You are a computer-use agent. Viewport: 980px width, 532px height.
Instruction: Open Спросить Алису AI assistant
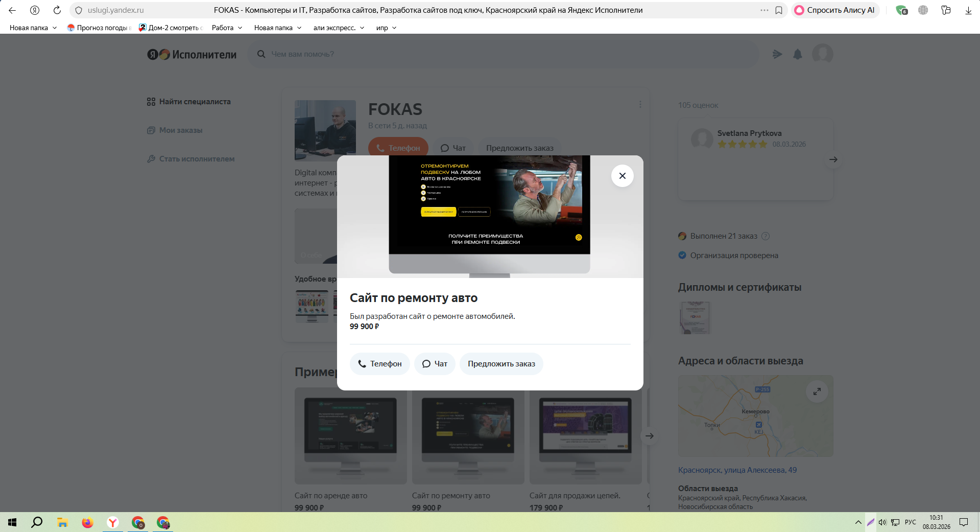coord(834,10)
